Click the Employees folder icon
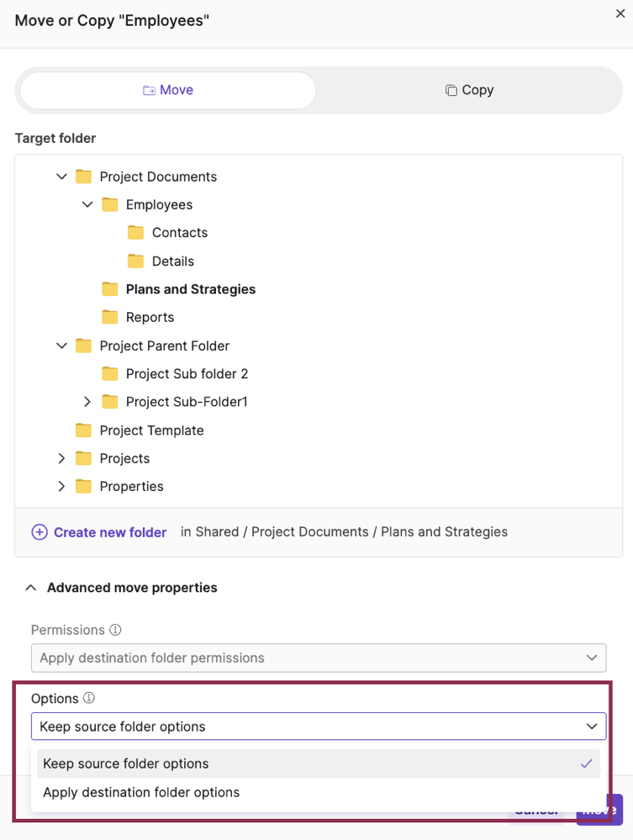Image resolution: width=633 pixels, height=840 pixels. pyautogui.click(x=109, y=204)
